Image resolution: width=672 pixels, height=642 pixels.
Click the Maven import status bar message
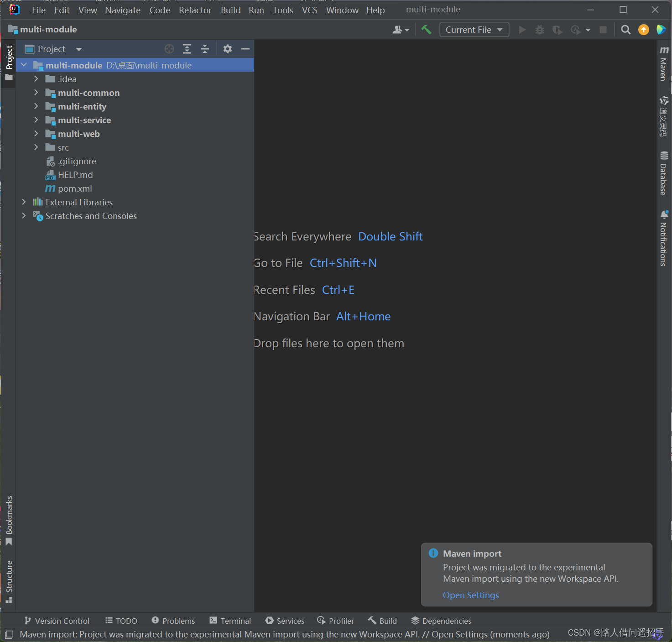(285, 634)
